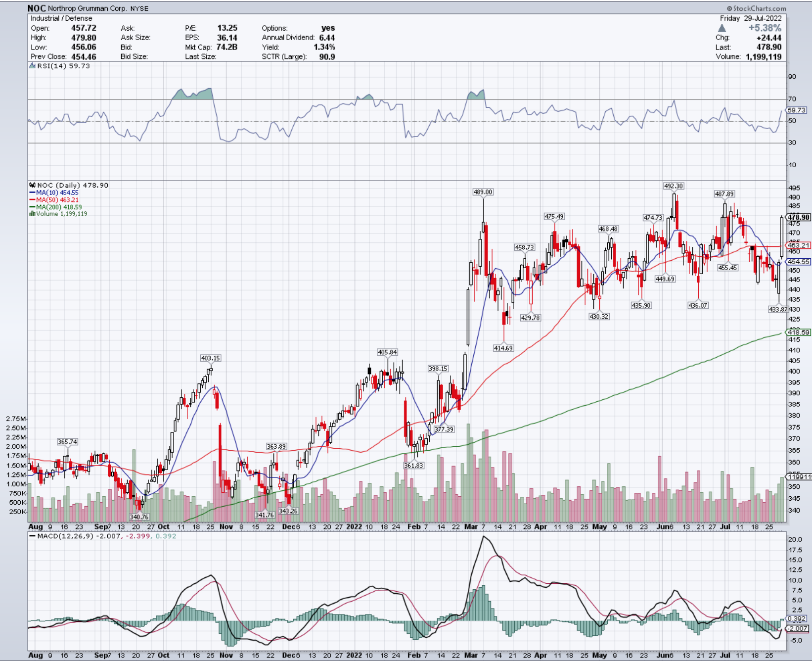Screen dimensions: 812x661
Task: Click the 405.84 January high annotation
Action: pyautogui.click(x=387, y=352)
